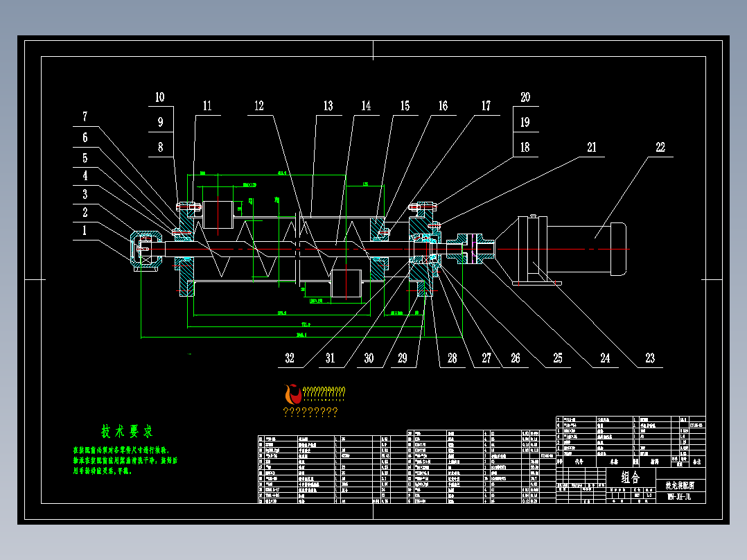The width and height of the screenshot is (747, 560).
Task: Select the green 技术要求 heading
Action: point(128,432)
